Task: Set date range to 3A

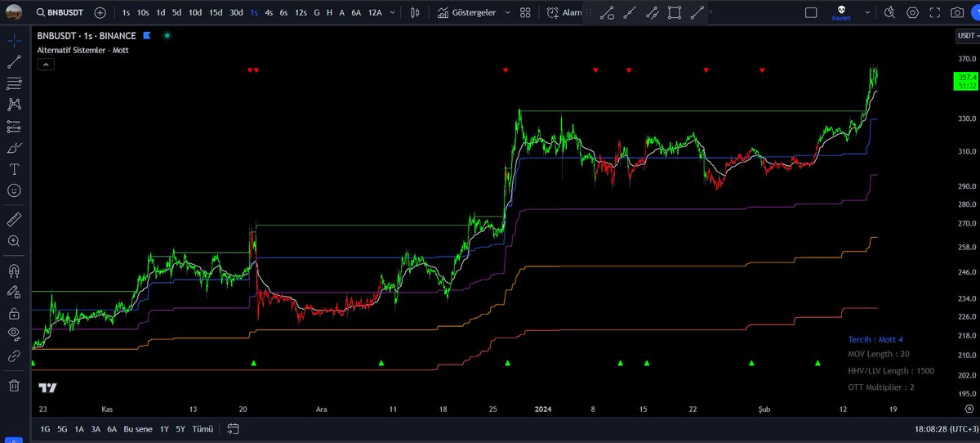Action: (96, 428)
